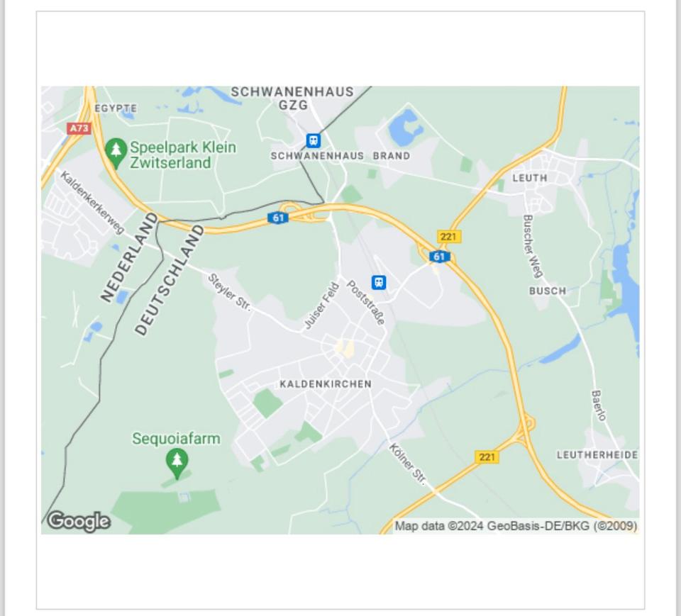Select the Kaldenkirchen train station icon
Screen dimensions: 681x616
coord(379,283)
